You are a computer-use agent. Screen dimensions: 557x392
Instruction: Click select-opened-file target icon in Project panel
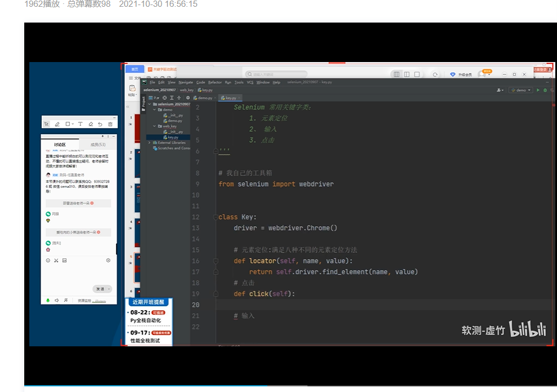tap(165, 98)
